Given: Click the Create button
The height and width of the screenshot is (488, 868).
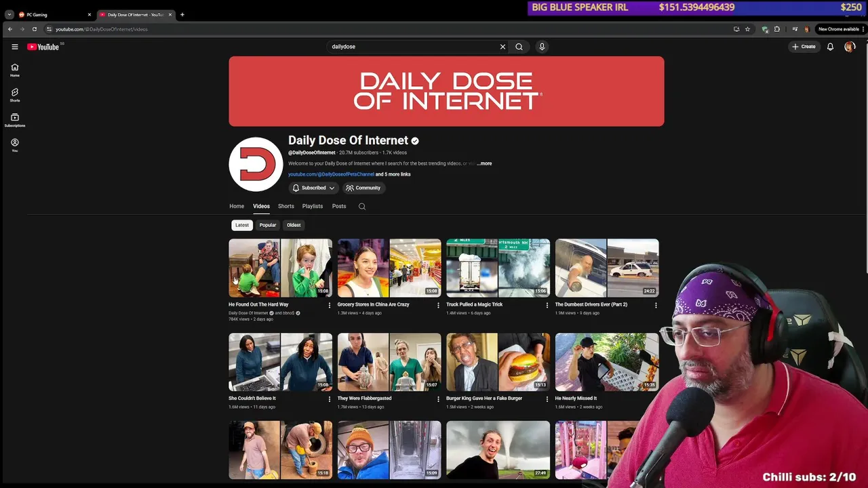Looking at the screenshot, I should click(804, 47).
